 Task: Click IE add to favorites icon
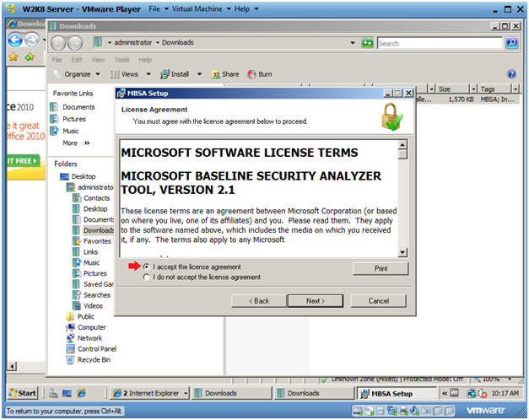coord(30,57)
